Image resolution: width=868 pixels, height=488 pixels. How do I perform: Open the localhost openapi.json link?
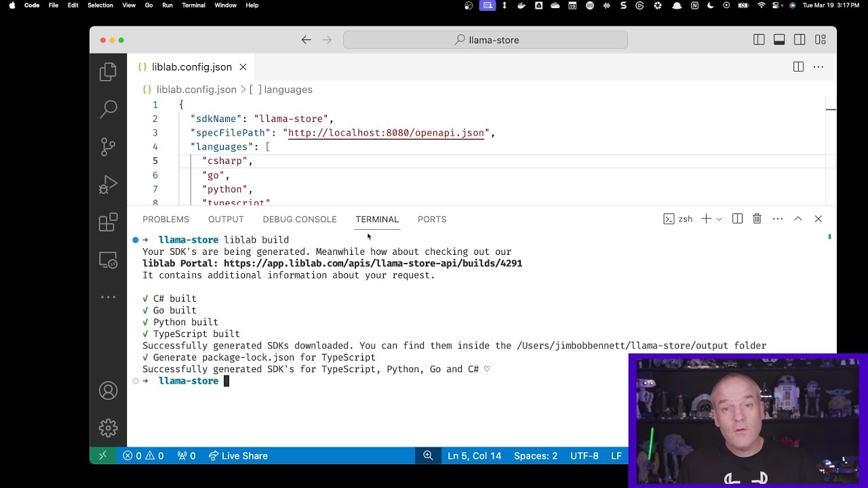click(x=386, y=133)
